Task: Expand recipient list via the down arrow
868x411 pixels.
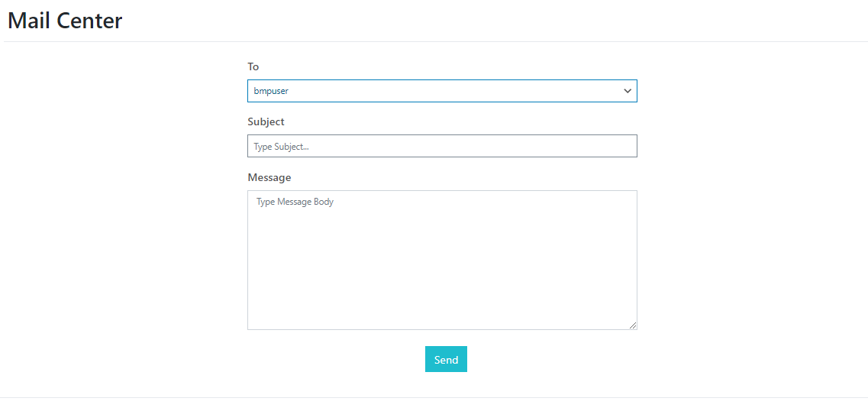Action: pyautogui.click(x=628, y=91)
